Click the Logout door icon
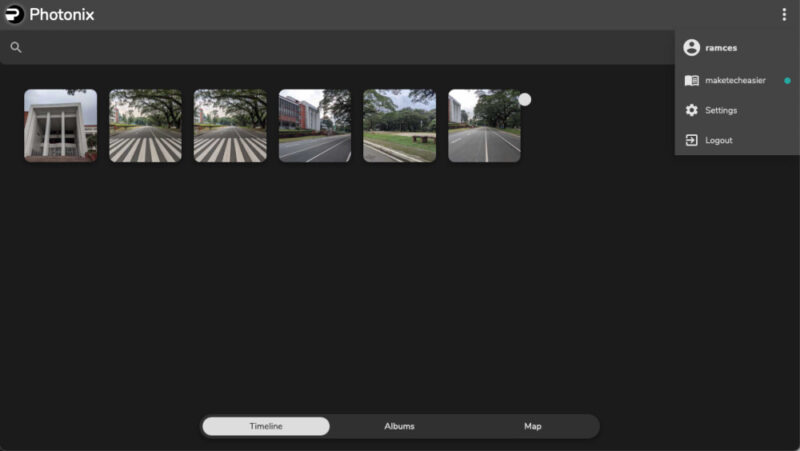This screenshot has width=800, height=451. click(692, 140)
